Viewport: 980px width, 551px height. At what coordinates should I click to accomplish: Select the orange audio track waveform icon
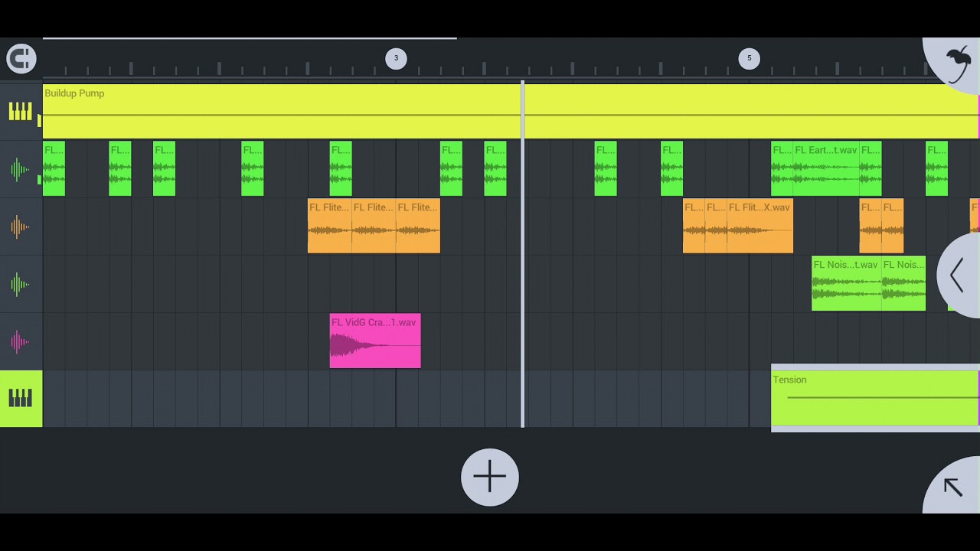(x=21, y=227)
